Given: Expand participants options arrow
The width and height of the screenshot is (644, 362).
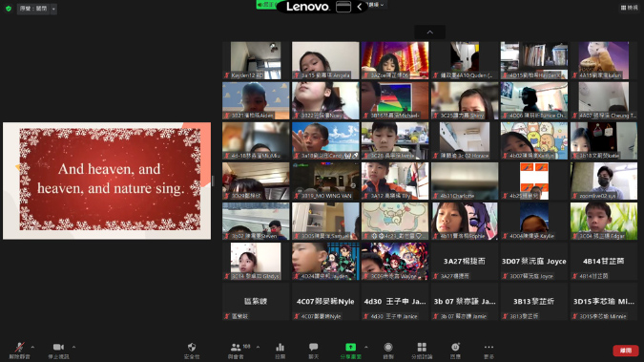Looking at the screenshot, I should [258, 347].
